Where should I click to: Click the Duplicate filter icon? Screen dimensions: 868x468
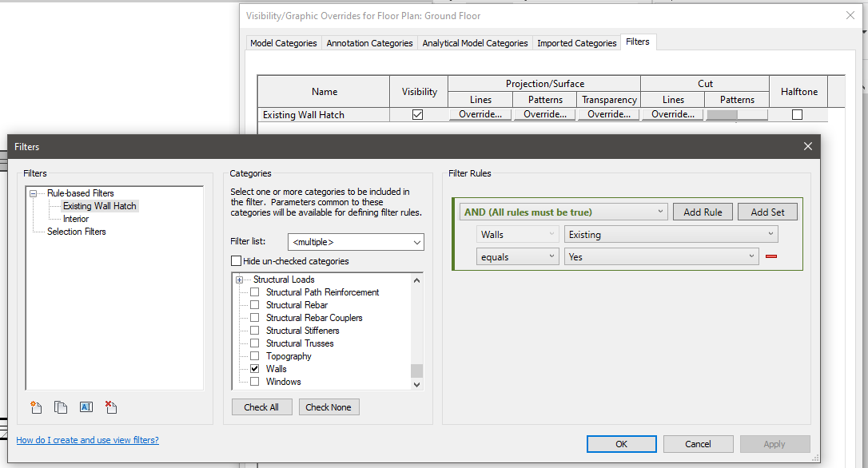pos(61,407)
